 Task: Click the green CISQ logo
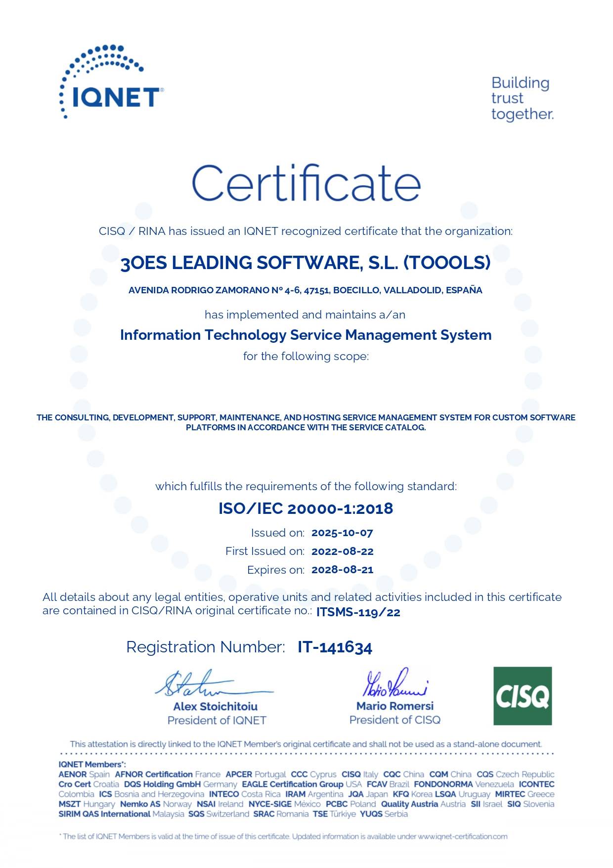coord(522,695)
